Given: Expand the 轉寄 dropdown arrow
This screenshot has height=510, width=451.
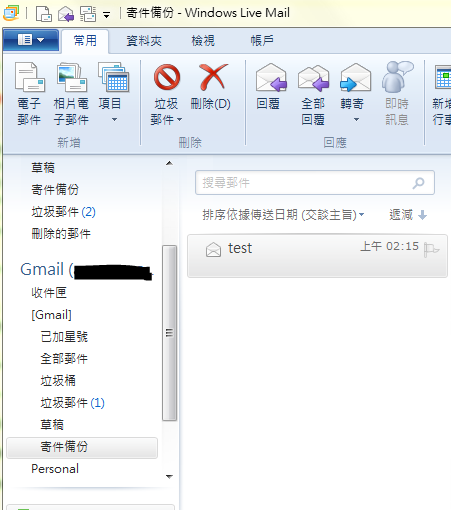Looking at the screenshot, I should (356, 119).
